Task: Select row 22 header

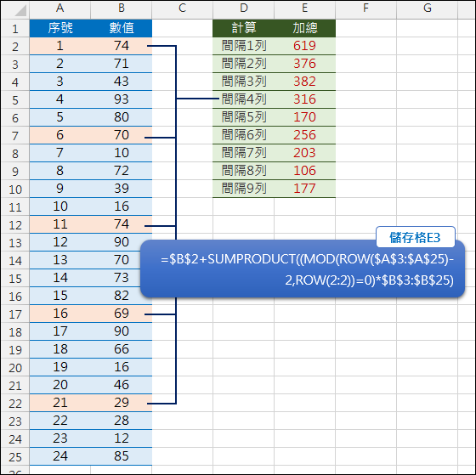Action: click(x=15, y=403)
